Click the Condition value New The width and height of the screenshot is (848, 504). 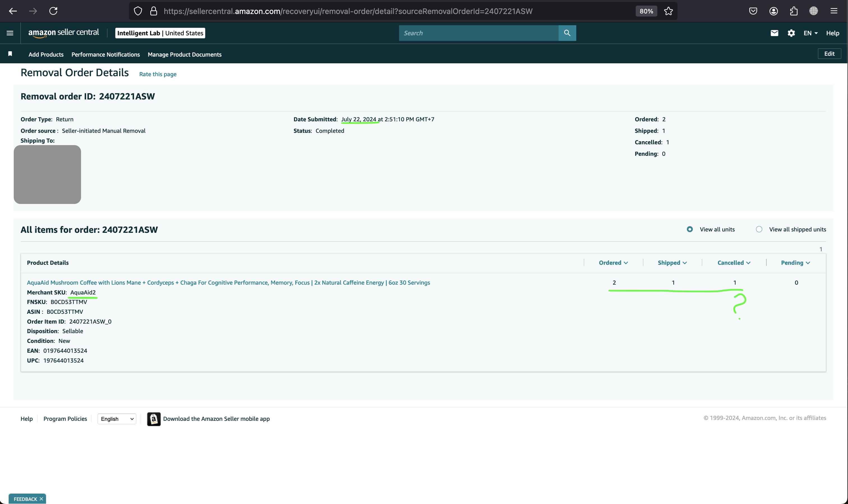click(x=64, y=341)
